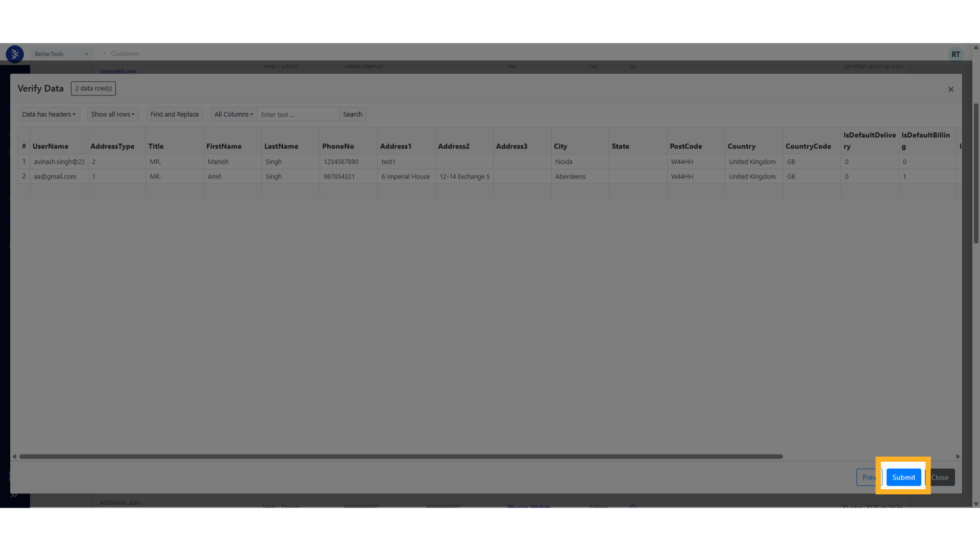
Task: Expand sidebar with double chevron icon
Action: [14, 495]
